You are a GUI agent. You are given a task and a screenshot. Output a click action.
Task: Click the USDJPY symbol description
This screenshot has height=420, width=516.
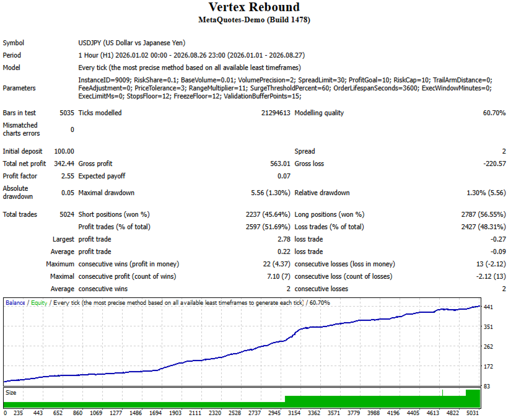pyautogui.click(x=131, y=43)
